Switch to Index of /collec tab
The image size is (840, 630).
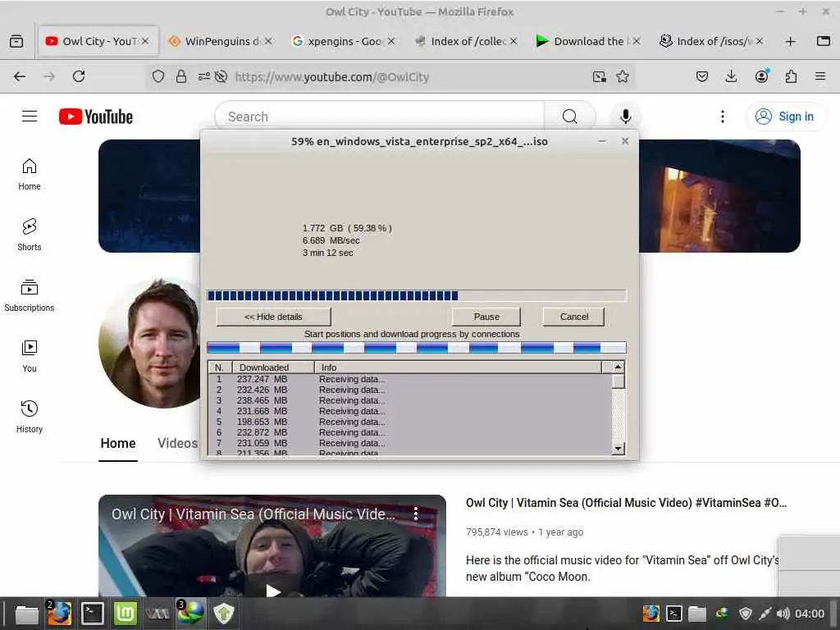[466, 41]
